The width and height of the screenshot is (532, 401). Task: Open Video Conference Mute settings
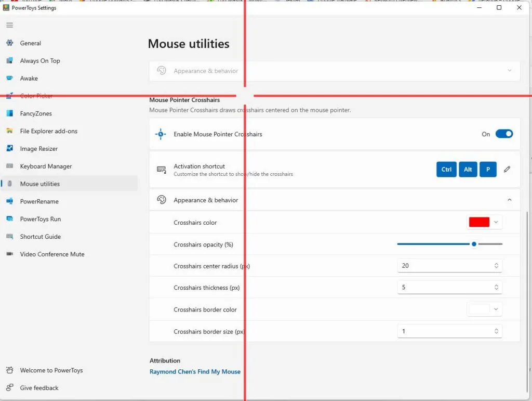click(x=69, y=254)
